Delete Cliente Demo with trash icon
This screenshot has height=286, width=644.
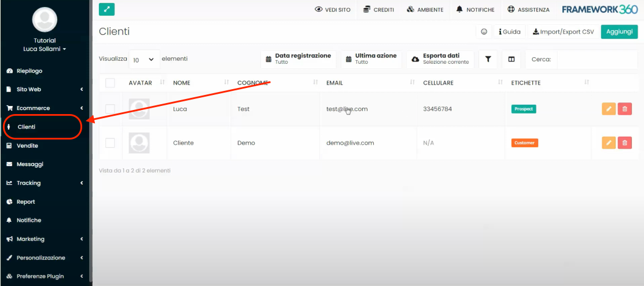[x=625, y=142]
